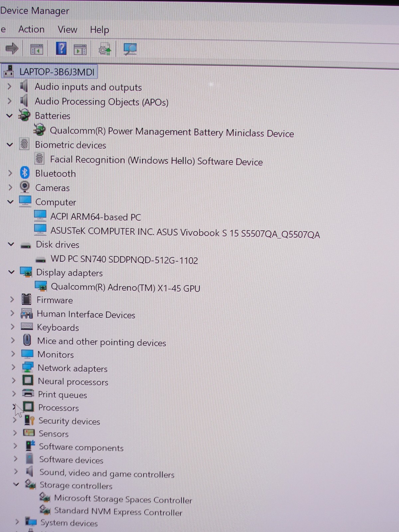Open the blue Help question-mark icon

click(61, 49)
